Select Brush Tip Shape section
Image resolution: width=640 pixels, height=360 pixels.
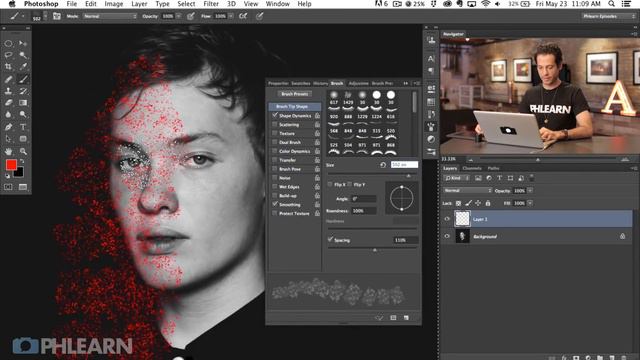295,107
